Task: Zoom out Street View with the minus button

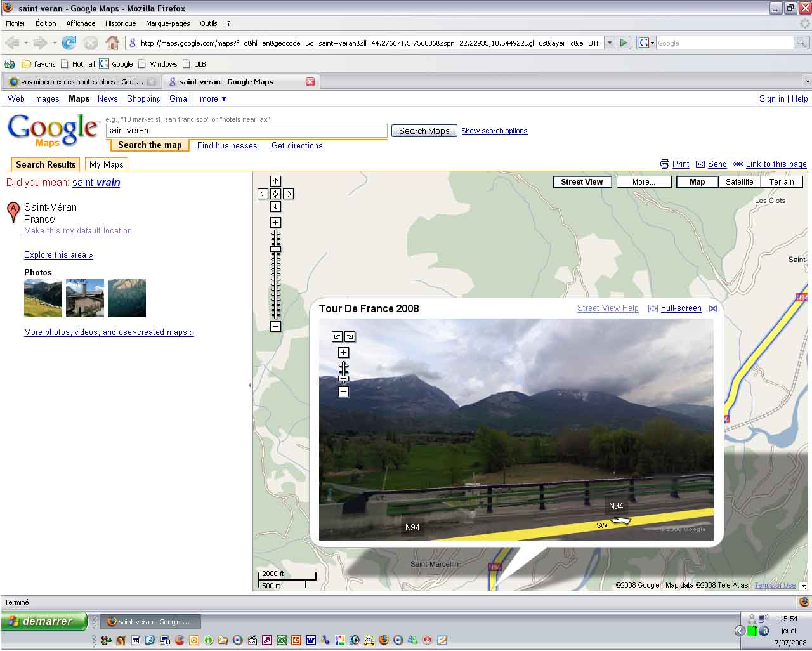Action: pos(343,392)
